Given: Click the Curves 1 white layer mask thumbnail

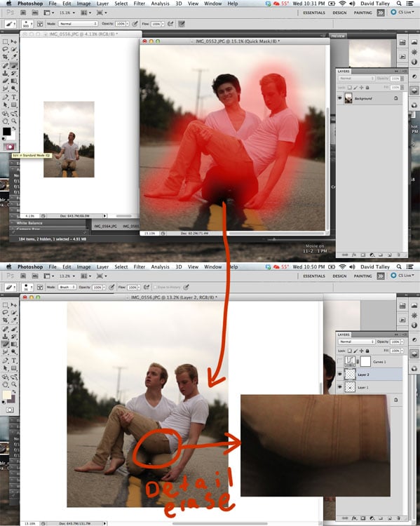Looking at the screenshot, I should coord(365,361).
